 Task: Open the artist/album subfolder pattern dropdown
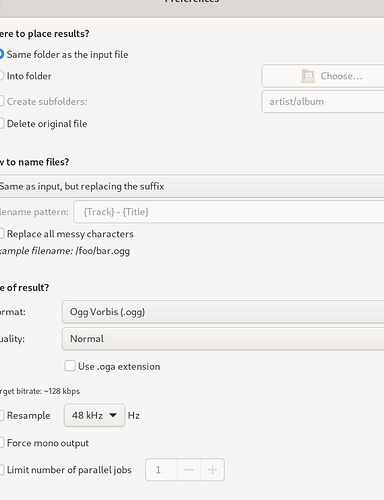tap(323, 101)
